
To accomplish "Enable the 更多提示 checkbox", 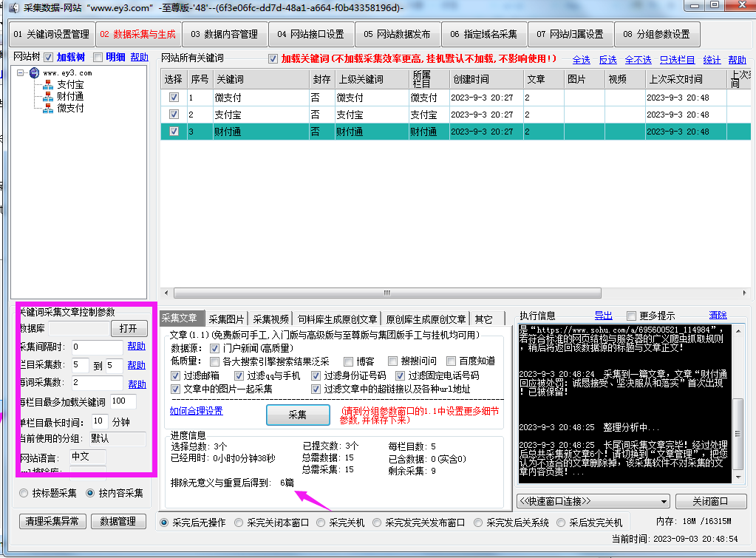I will (x=631, y=316).
